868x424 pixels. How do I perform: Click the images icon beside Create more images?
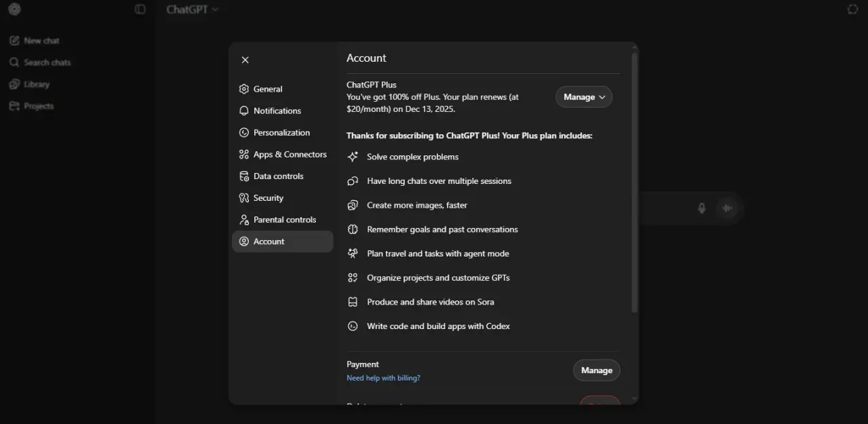[353, 205]
